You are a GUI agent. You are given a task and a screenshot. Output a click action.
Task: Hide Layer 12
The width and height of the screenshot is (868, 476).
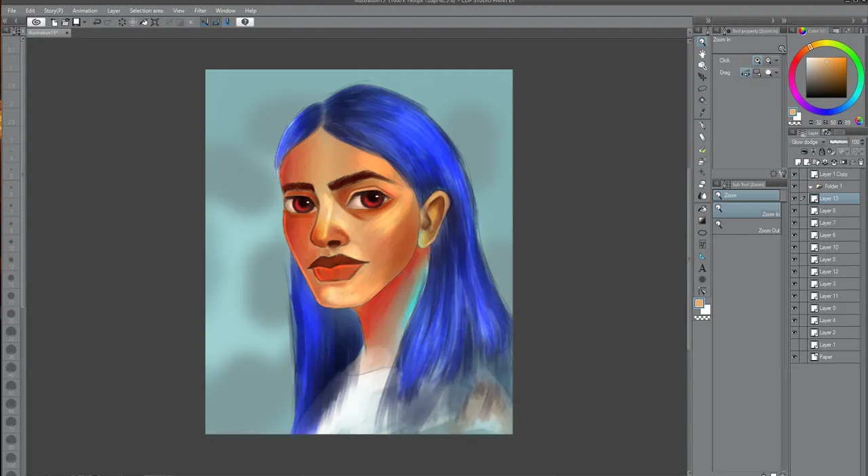794,272
